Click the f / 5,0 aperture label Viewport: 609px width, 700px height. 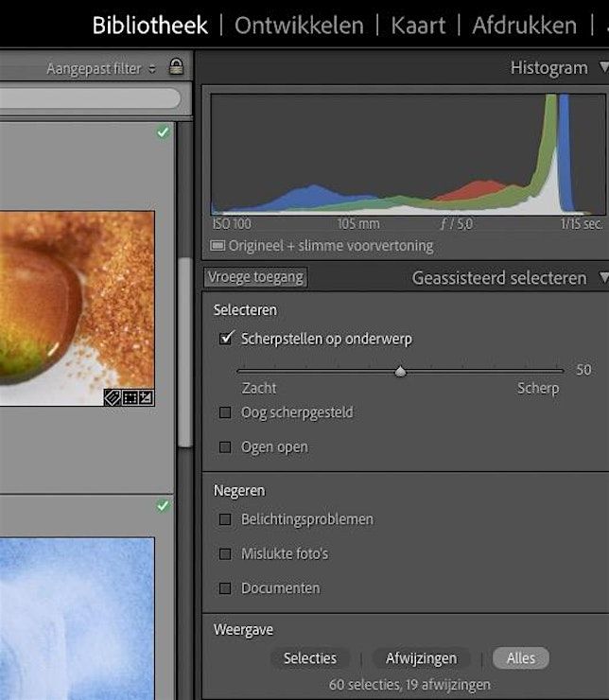[457, 224]
